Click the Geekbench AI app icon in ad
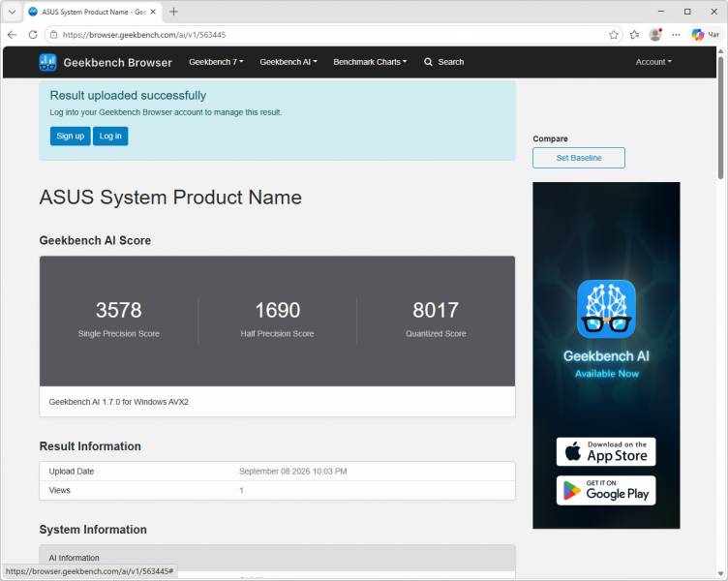The image size is (728, 581). [x=606, y=309]
